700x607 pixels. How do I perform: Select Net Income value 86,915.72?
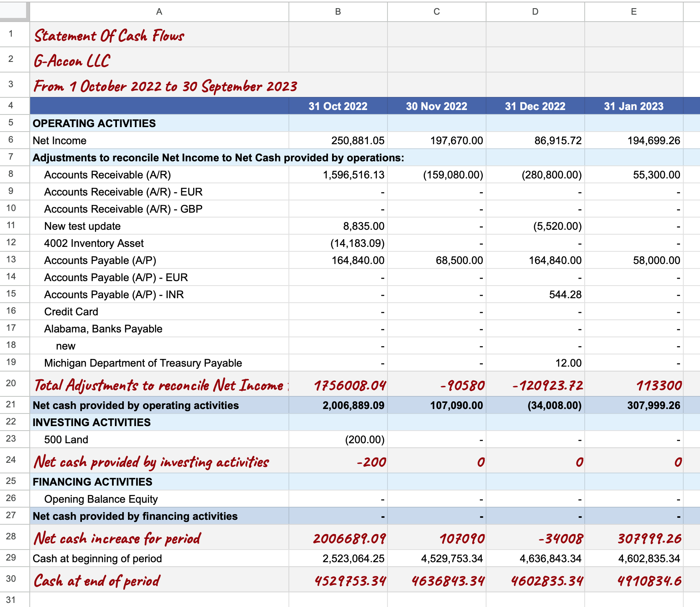point(535,140)
